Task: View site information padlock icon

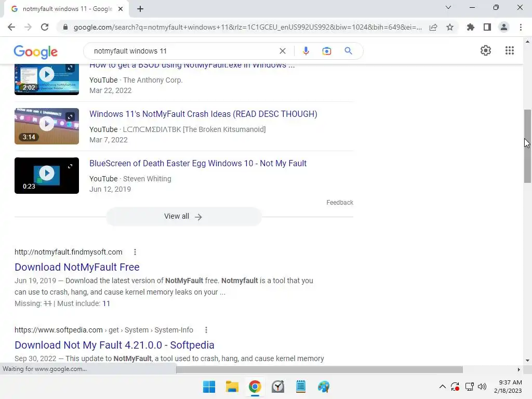Action: [65, 27]
